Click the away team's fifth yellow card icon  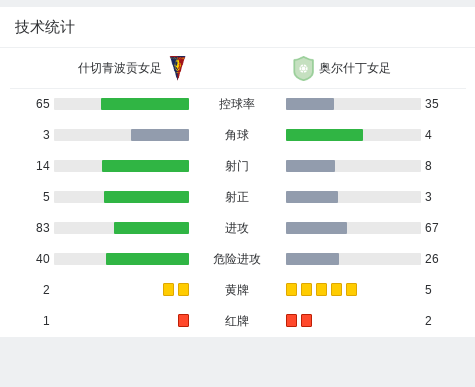[x=351, y=289]
